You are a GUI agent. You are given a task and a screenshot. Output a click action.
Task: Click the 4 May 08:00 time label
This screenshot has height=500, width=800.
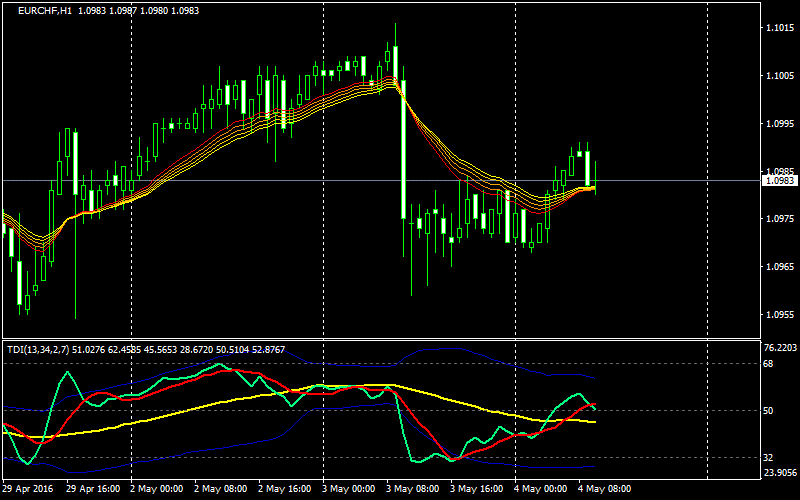point(605,489)
